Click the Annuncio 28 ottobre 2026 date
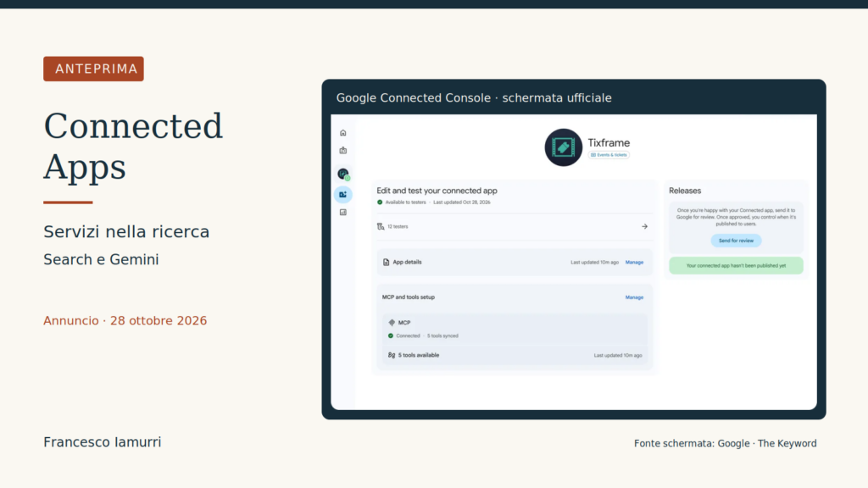This screenshot has height=488, width=868. point(125,321)
